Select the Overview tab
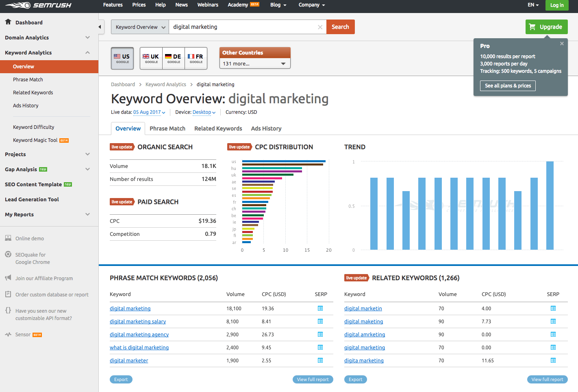578x392 pixels. pyautogui.click(x=128, y=128)
